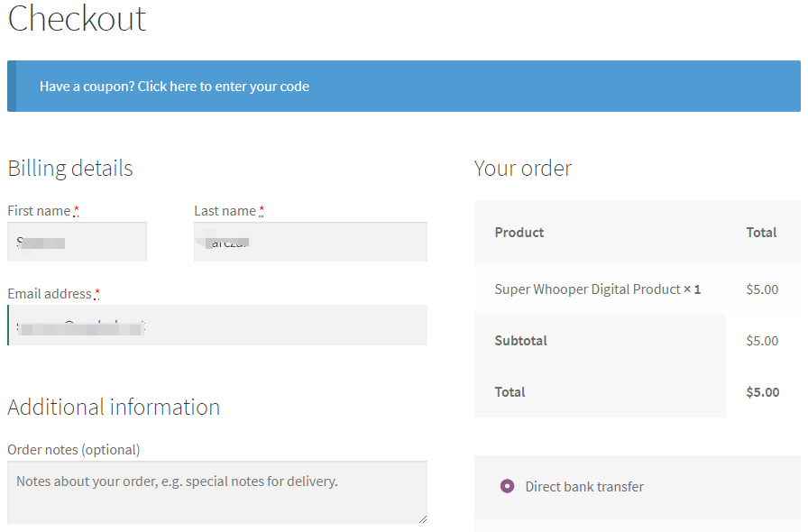Click into the Last name field
The width and height of the screenshot is (808, 532).
(310, 242)
